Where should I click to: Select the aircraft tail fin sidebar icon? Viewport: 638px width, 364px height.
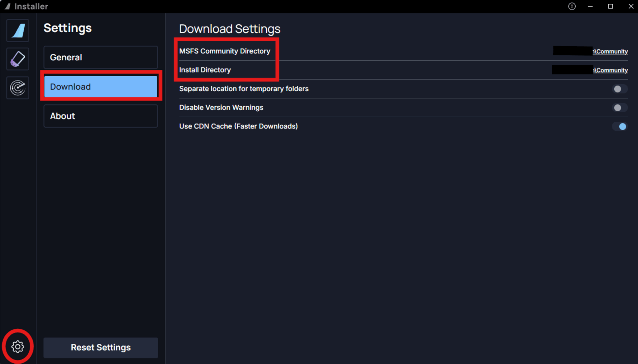pyautogui.click(x=17, y=30)
